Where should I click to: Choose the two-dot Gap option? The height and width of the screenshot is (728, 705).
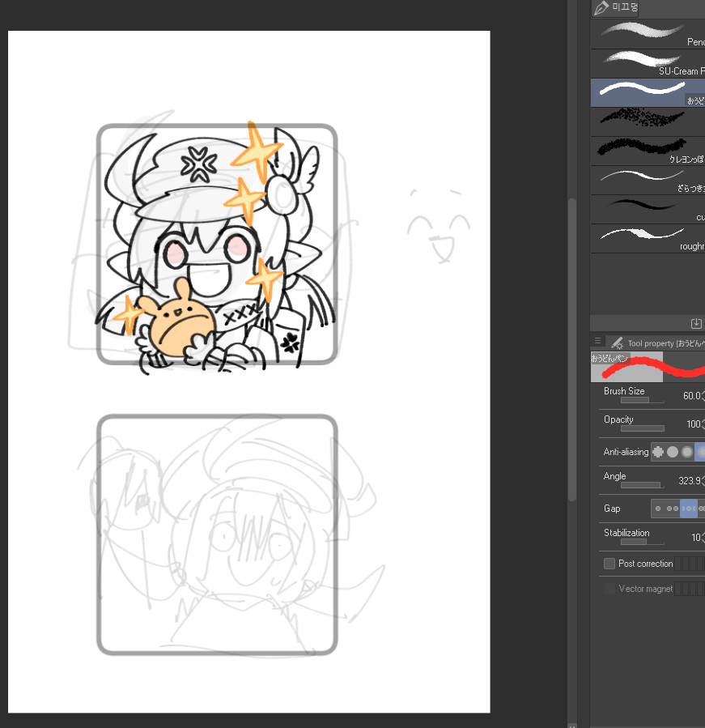673,509
